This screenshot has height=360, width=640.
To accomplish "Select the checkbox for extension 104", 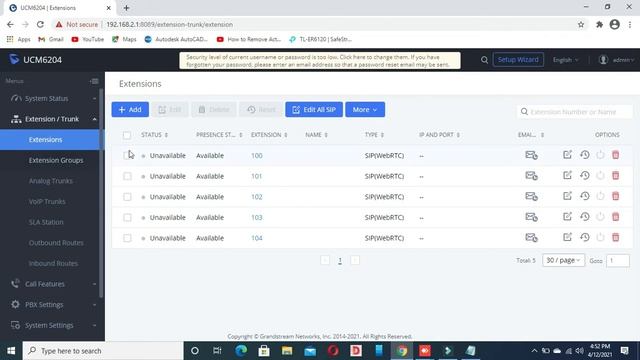I will click(127, 238).
